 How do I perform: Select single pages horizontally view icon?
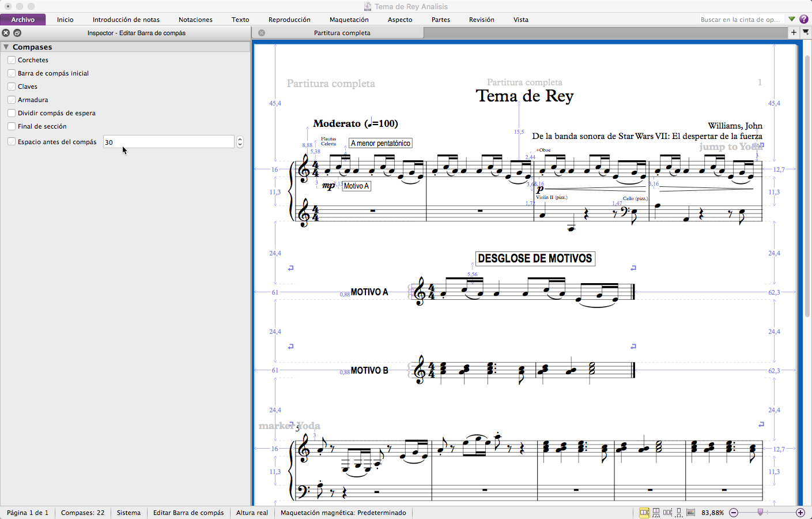point(667,513)
